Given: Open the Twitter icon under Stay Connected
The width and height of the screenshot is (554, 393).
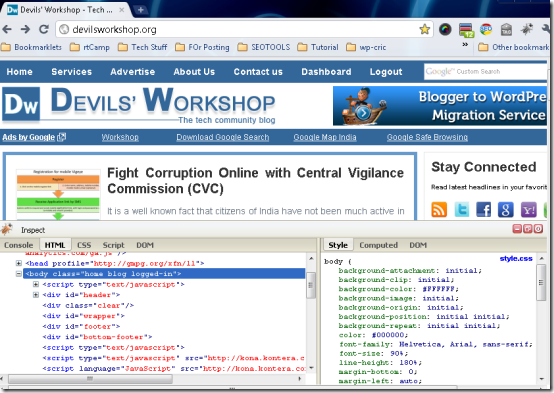Looking at the screenshot, I should point(461,210).
